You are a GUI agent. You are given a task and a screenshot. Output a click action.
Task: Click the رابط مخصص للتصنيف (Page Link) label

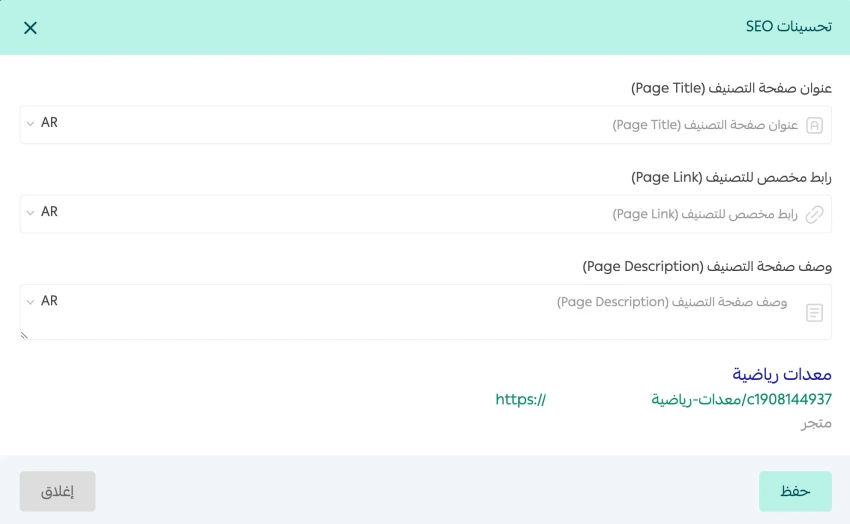(731, 177)
